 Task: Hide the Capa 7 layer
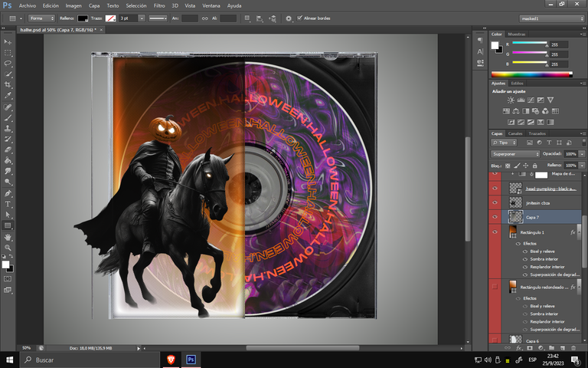pyautogui.click(x=495, y=217)
